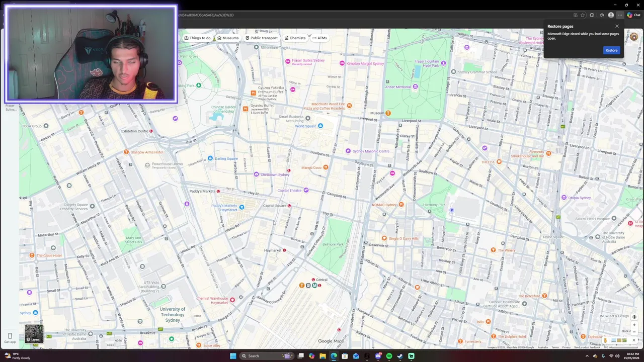This screenshot has height=362, width=644.
Task: Open Edge Settings and more menu
Action: (620, 15)
